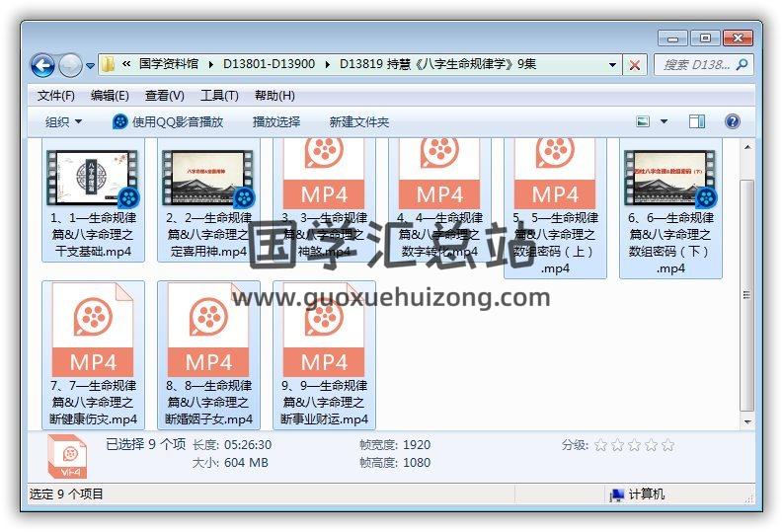Open the 帮助(H) menu

point(274,96)
